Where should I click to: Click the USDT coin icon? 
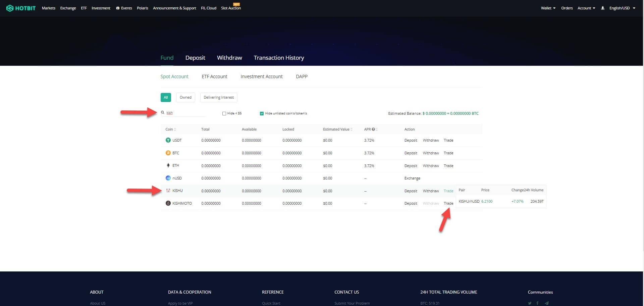coord(168,140)
